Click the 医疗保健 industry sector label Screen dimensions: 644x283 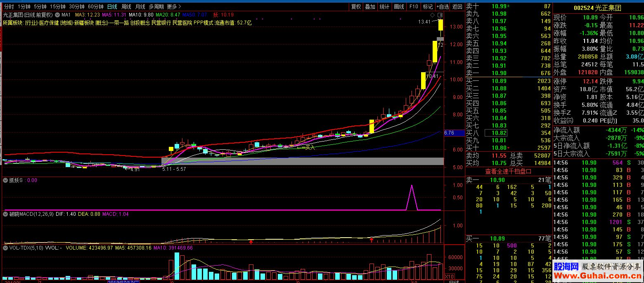click(49, 23)
